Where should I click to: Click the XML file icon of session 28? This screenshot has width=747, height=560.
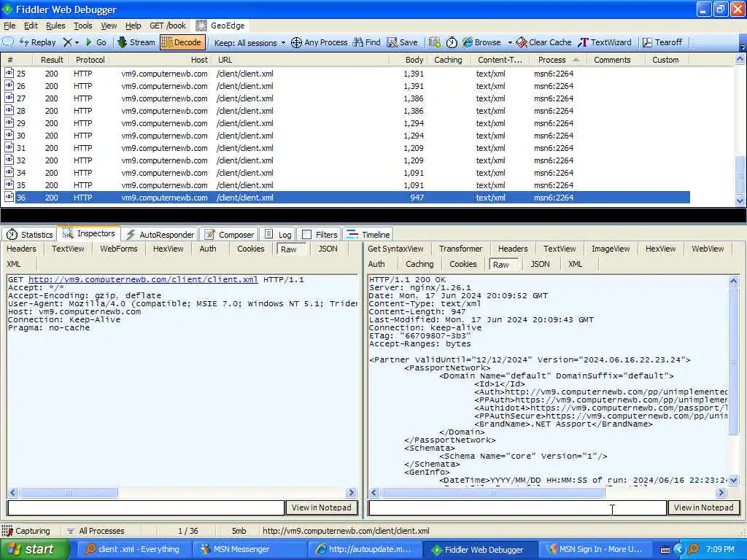pyautogui.click(x=9, y=111)
